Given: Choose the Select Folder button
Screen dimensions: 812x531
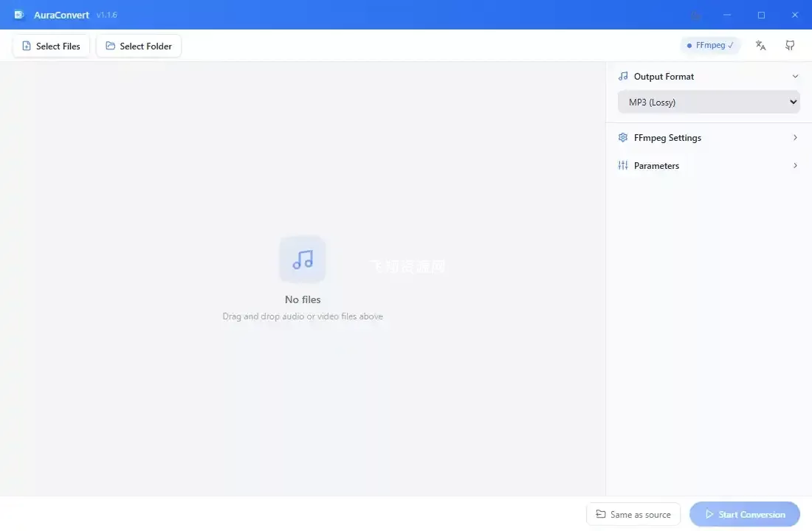Looking at the screenshot, I should tap(139, 46).
